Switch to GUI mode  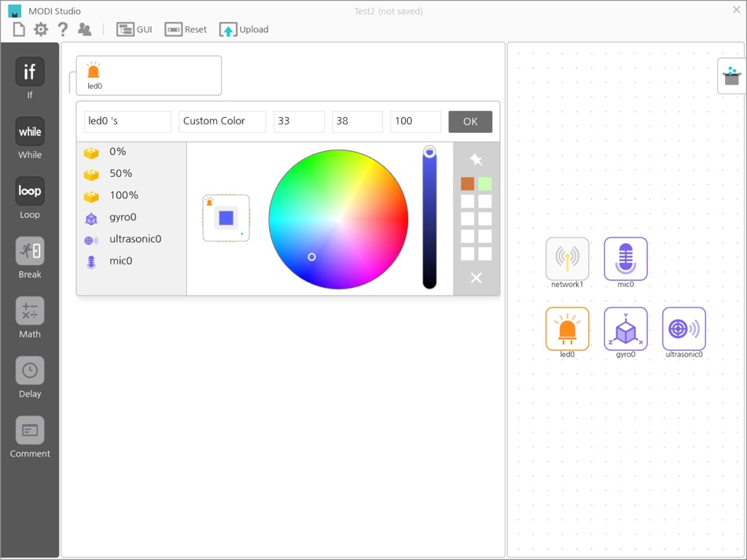coord(134,30)
